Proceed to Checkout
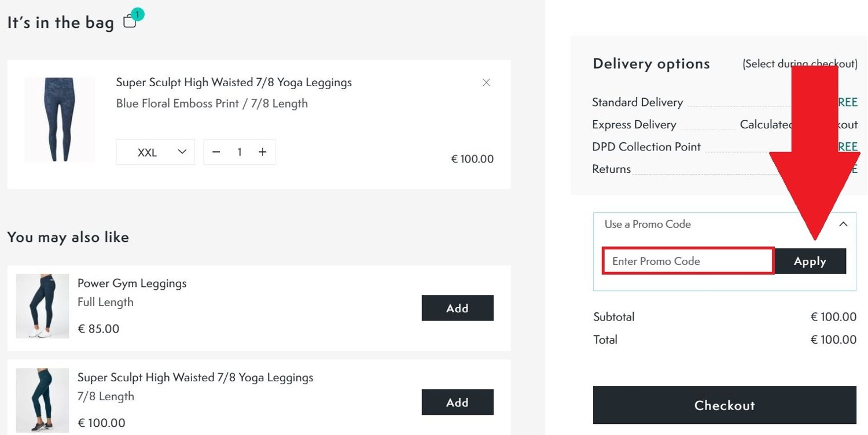The width and height of the screenshot is (868, 435). 724,405
